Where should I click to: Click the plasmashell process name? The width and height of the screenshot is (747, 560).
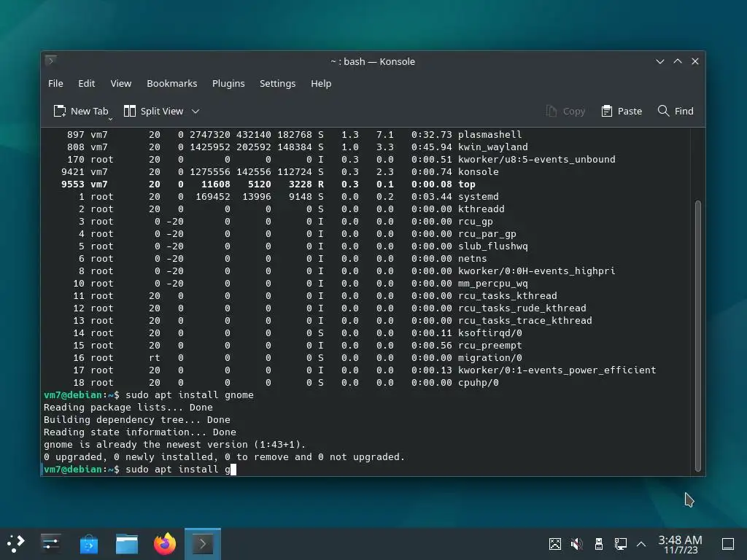coord(489,135)
